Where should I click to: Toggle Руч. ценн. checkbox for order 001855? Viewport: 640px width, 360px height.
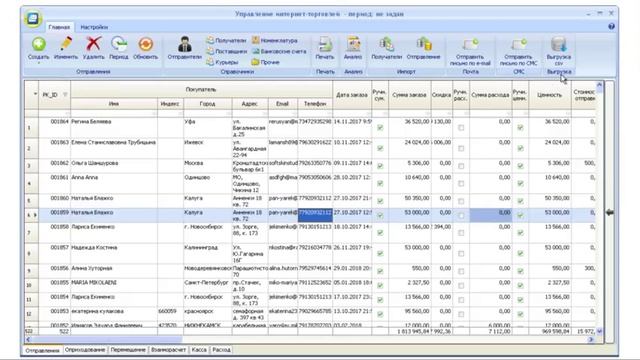coord(520,285)
